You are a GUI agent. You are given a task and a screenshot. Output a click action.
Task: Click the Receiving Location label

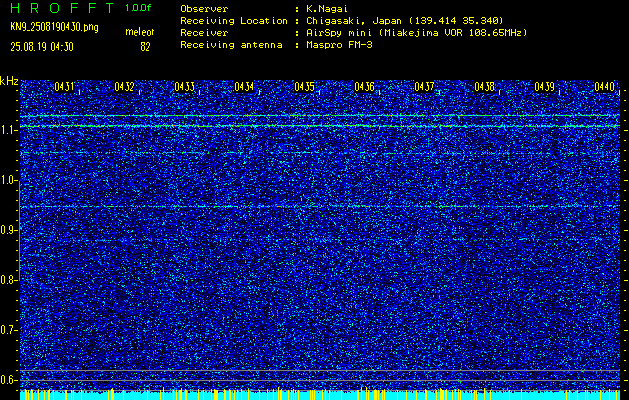coord(234,21)
